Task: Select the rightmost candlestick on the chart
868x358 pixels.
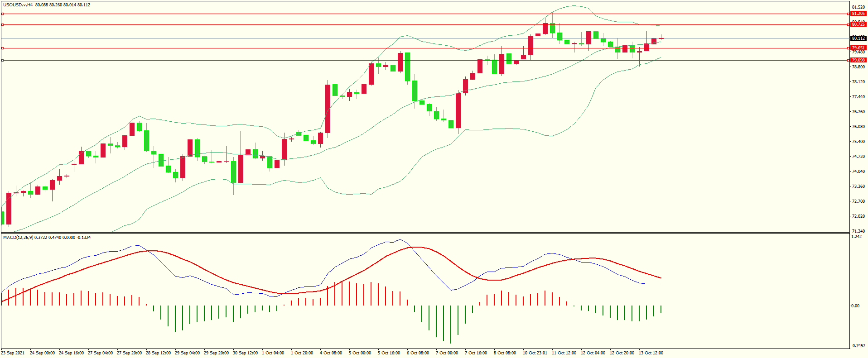Action: pyautogui.click(x=661, y=38)
